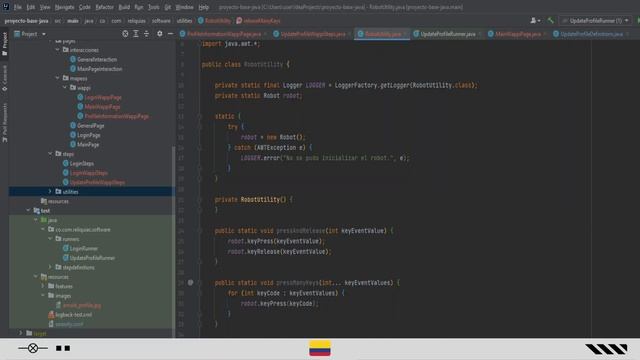The width and height of the screenshot is (640, 360).
Task: Open the Build menu
Action: click(124, 7)
